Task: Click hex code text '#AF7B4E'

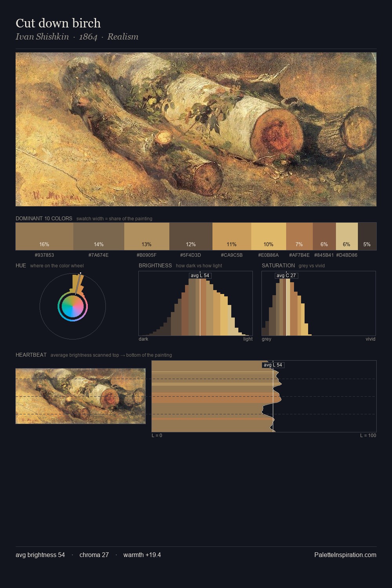Action: pyautogui.click(x=299, y=255)
